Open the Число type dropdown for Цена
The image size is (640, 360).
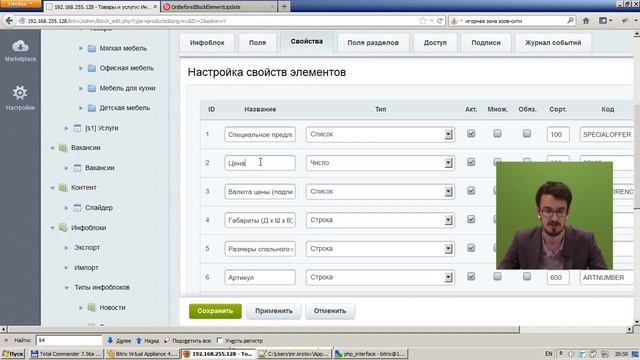[380, 163]
